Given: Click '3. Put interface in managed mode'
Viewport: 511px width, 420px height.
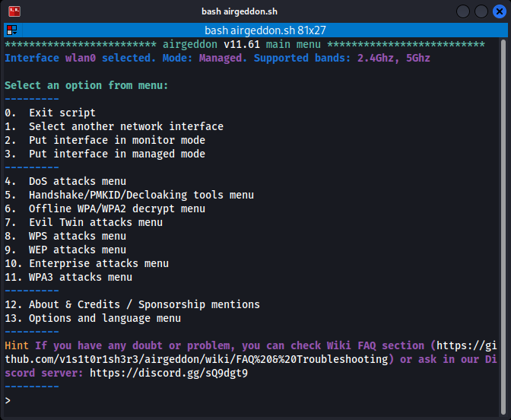Looking at the screenshot, I should 105,154.
